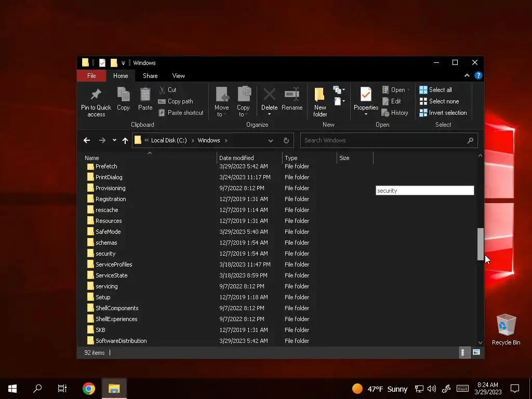Click the blue Help question mark icon
This screenshot has height=399, width=532.
click(478, 76)
